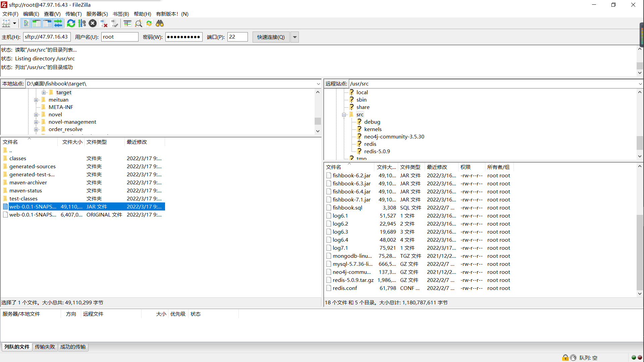644x362 pixels.
Task: Click the cancel current operation icon
Action: [93, 23]
